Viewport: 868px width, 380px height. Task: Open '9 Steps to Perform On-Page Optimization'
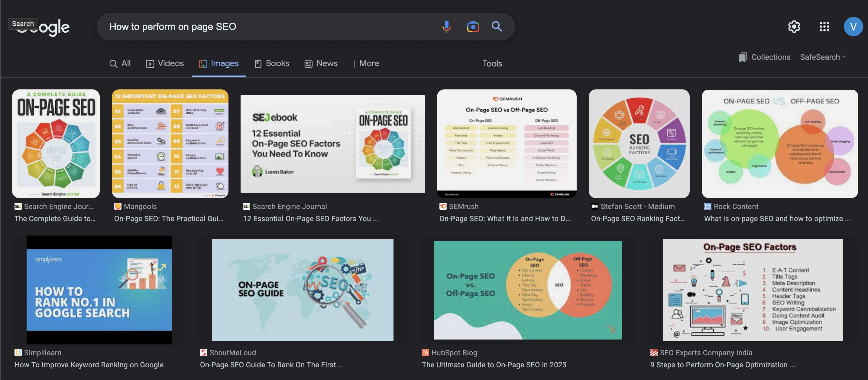pos(723,365)
